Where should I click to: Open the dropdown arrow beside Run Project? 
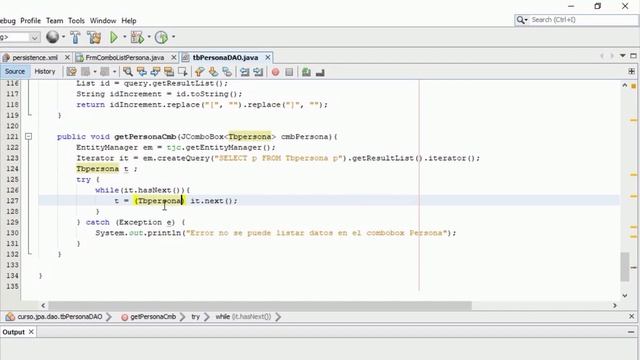pyautogui.click(x=124, y=37)
